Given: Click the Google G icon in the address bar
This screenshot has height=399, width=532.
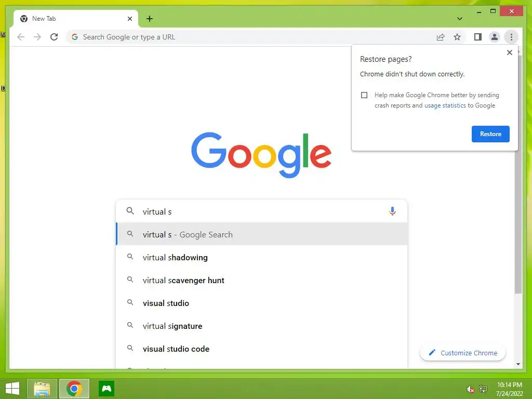Looking at the screenshot, I should [x=75, y=37].
